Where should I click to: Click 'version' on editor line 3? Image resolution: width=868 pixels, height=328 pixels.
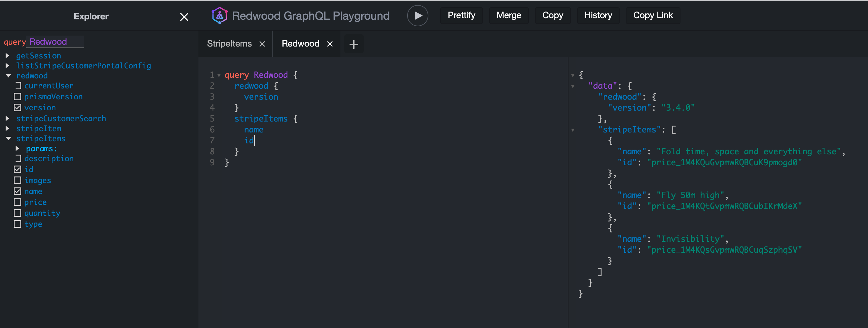click(x=261, y=97)
